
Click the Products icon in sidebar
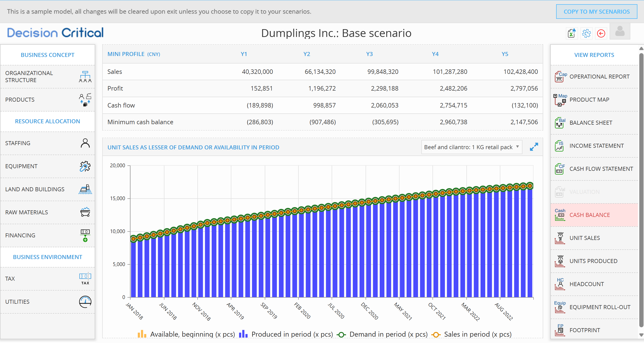tap(85, 100)
